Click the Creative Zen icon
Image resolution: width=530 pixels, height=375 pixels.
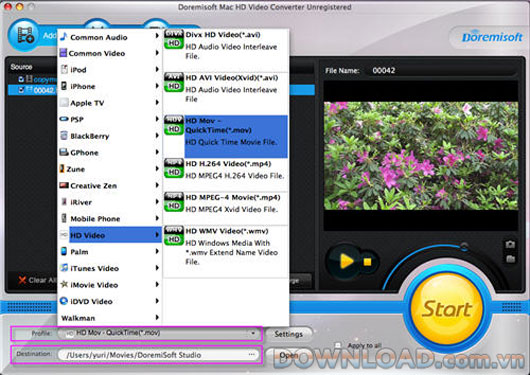64,185
